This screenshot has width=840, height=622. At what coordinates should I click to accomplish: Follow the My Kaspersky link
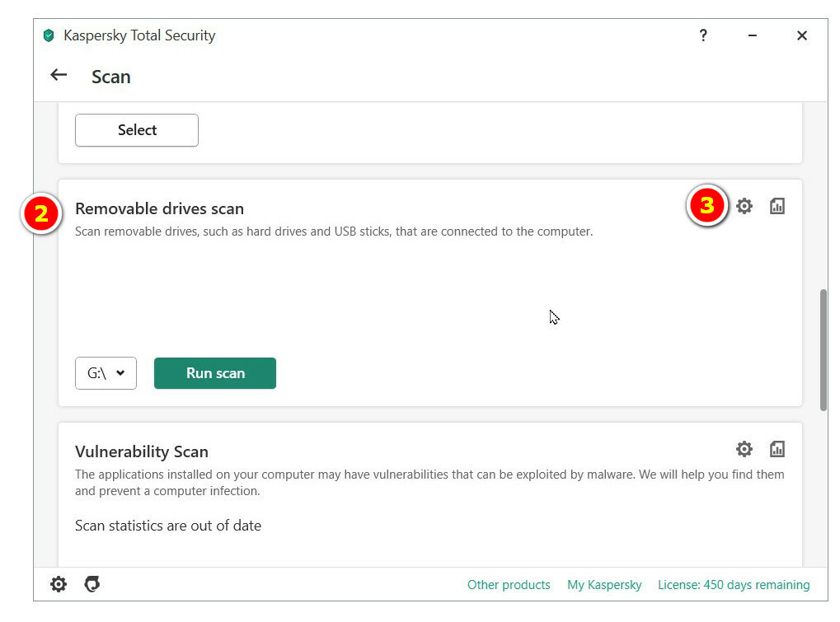click(x=604, y=585)
